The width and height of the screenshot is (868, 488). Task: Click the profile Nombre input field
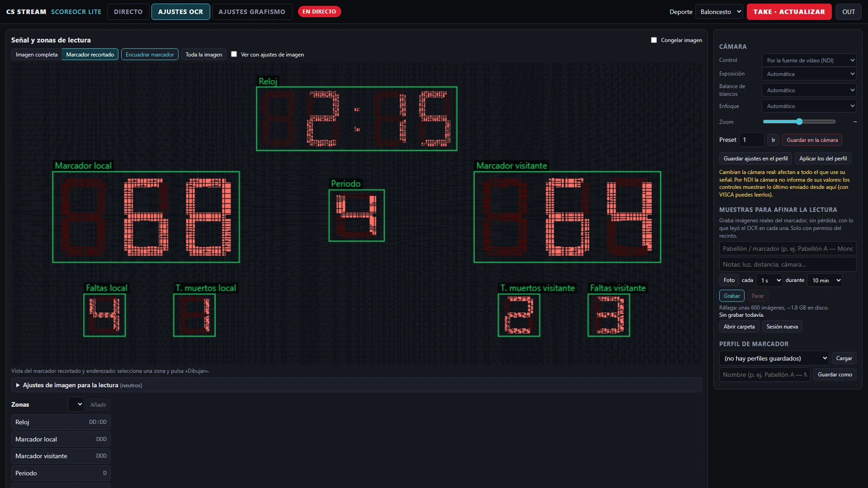coord(764,375)
